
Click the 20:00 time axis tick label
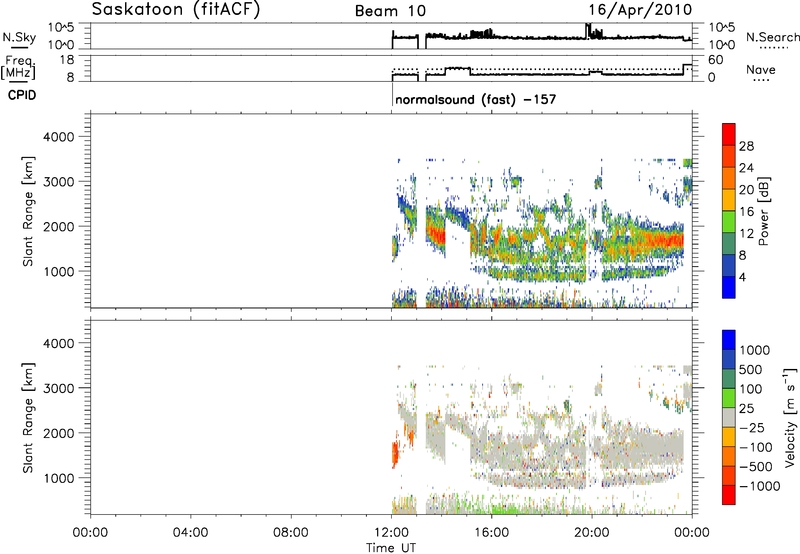tap(592, 533)
